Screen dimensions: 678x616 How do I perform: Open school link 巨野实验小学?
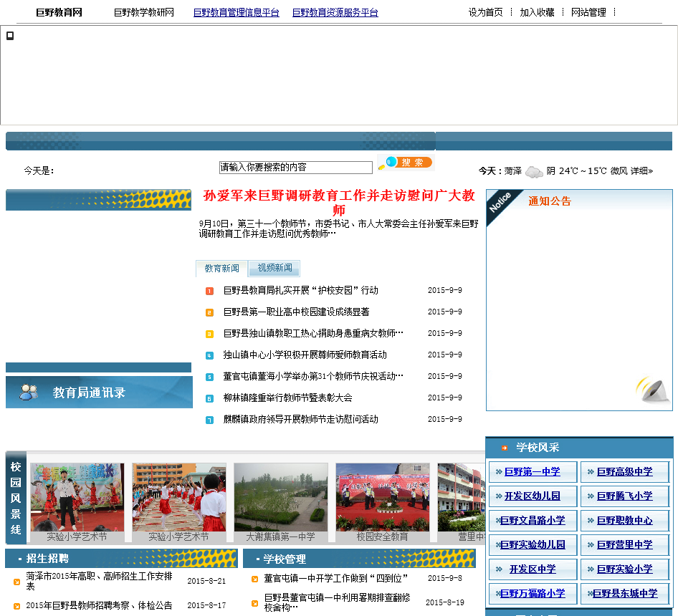[624, 569]
